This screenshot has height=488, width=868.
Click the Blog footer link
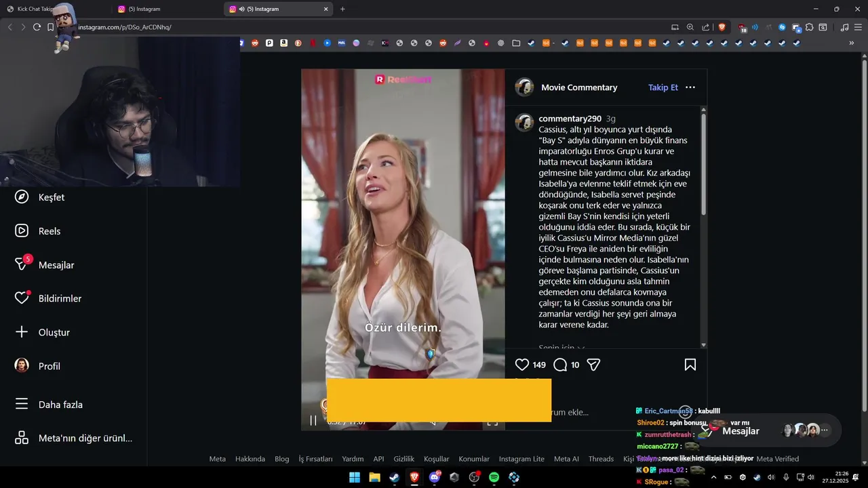point(282,459)
